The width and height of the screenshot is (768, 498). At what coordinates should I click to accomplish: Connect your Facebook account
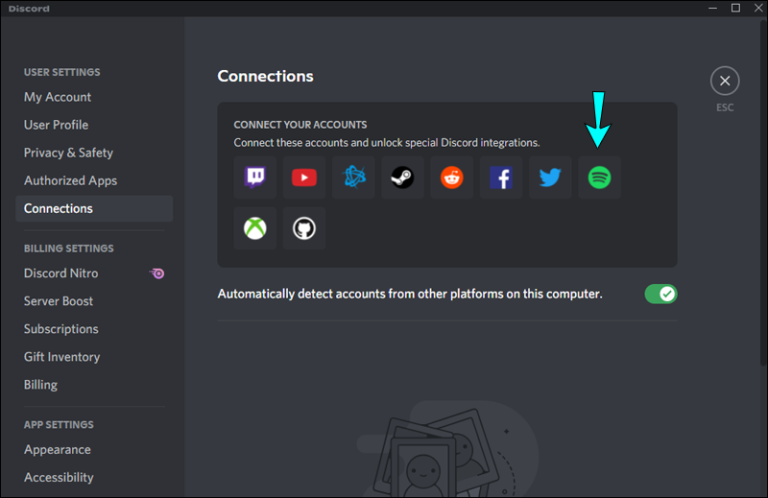point(501,178)
